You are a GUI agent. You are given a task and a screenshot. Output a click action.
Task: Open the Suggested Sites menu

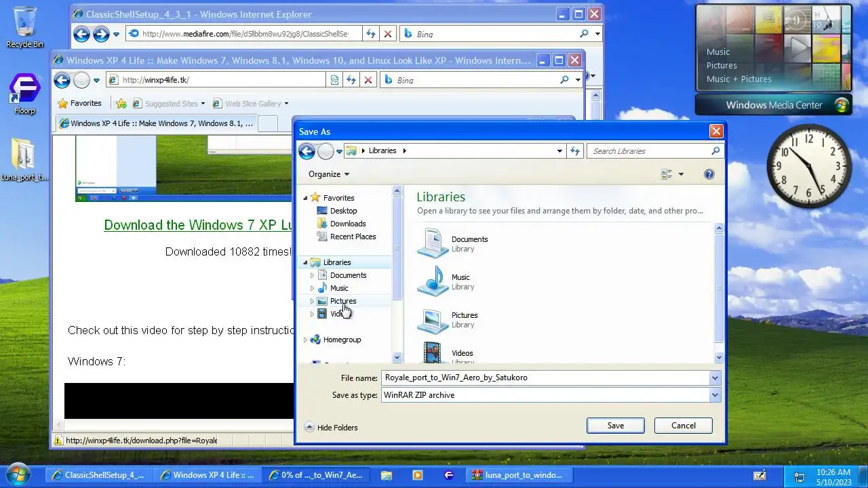pyautogui.click(x=168, y=104)
